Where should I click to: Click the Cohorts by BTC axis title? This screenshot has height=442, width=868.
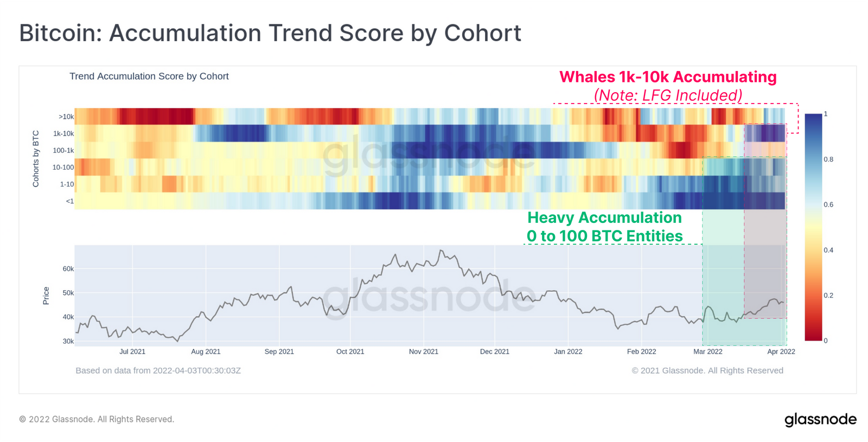point(36,159)
